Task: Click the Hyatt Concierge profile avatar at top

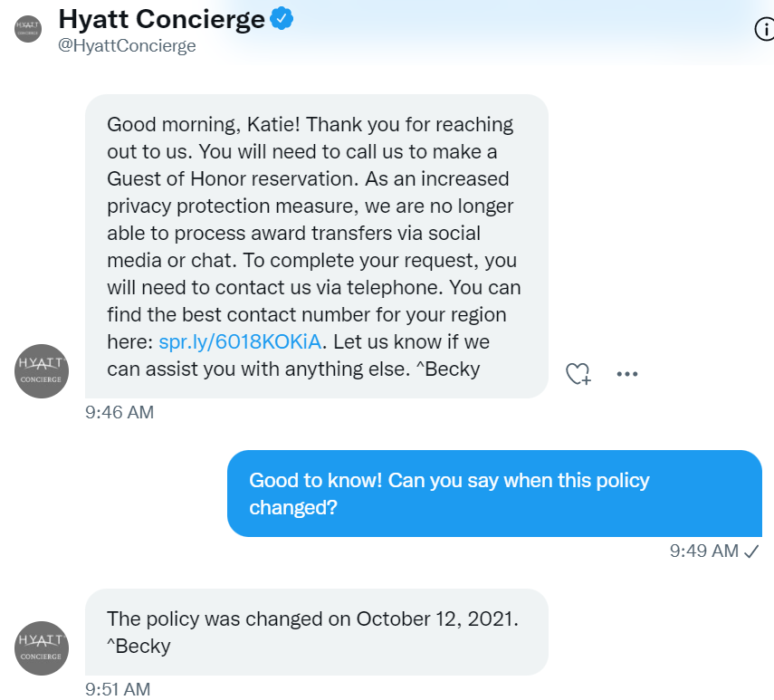Action: tap(28, 28)
